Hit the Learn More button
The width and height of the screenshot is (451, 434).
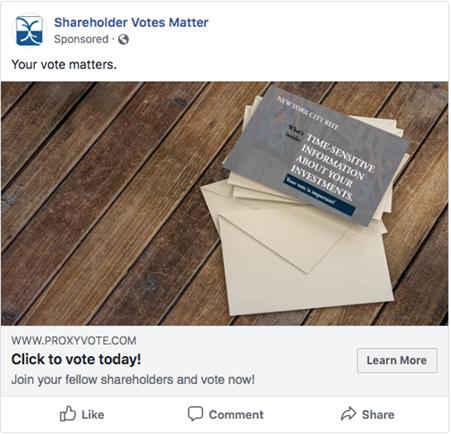[397, 360]
